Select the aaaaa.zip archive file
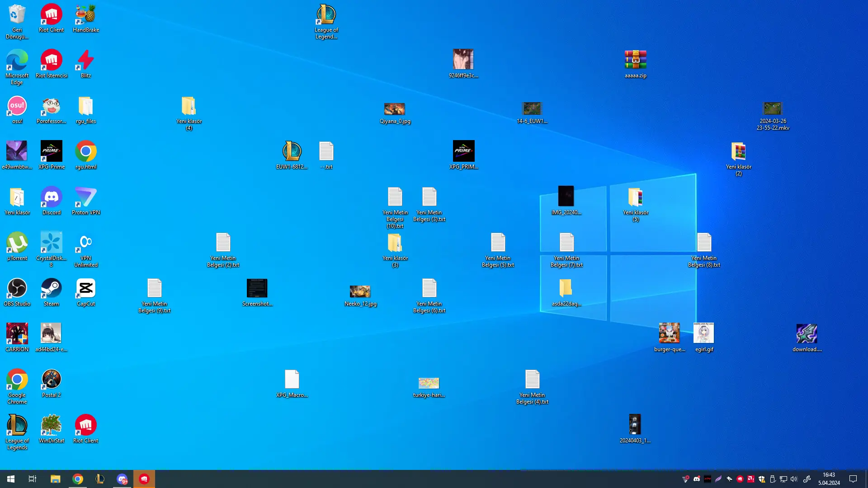 636,64
